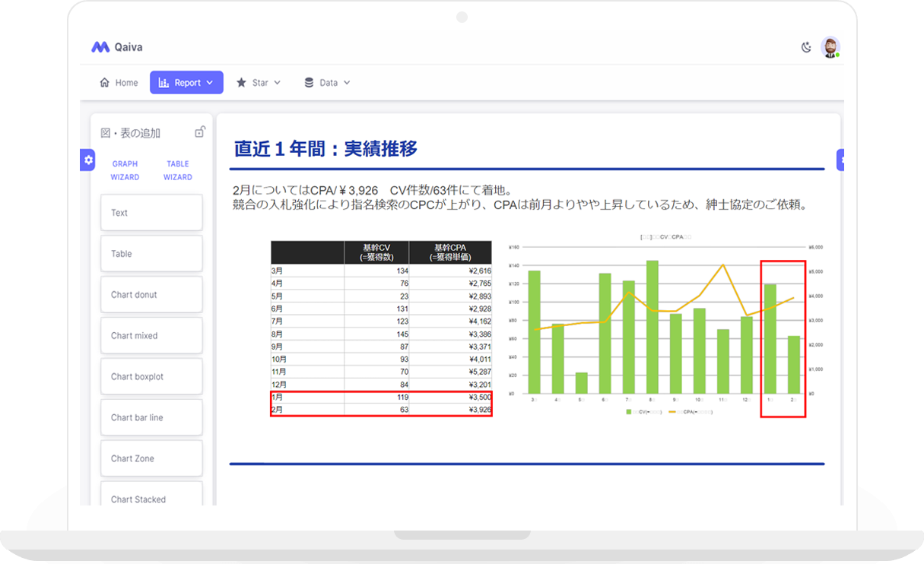Click the right edge blue panel tab
Viewport: 924px width, 564px height.
click(x=840, y=160)
